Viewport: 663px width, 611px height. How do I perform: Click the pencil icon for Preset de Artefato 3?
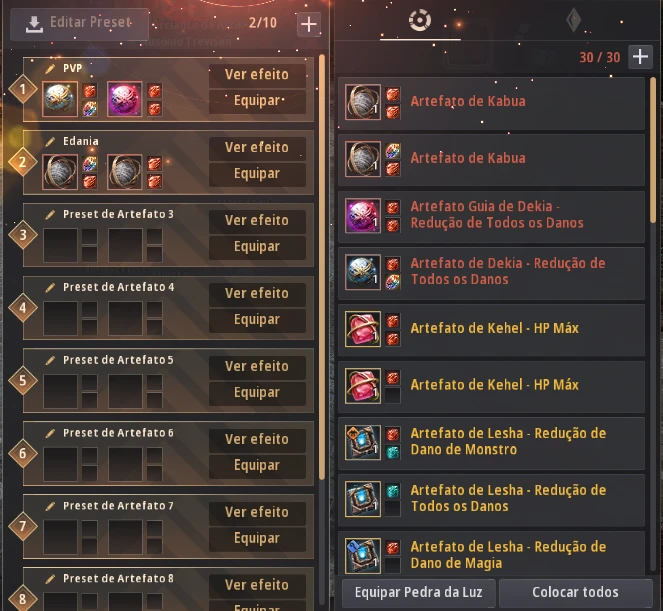click(50, 214)
